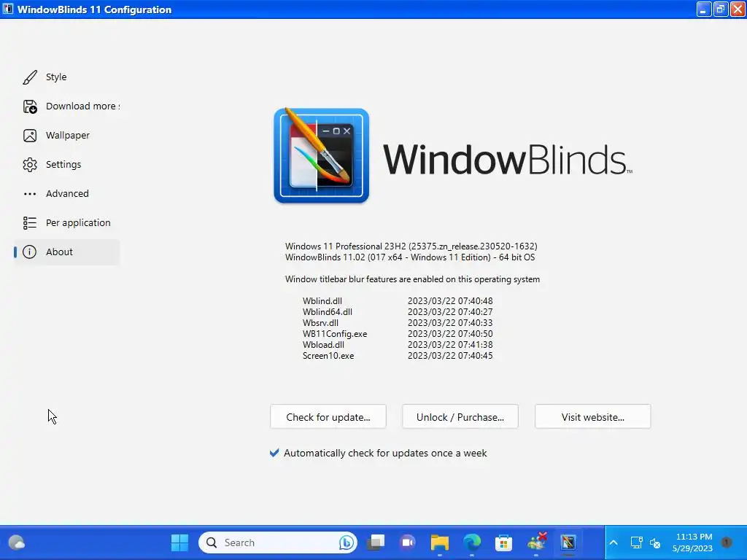Image resolution: width=747 pixels, height=560 pixels.
Task: Click the Advanced three-dots icon
Action: pos(30,194)
